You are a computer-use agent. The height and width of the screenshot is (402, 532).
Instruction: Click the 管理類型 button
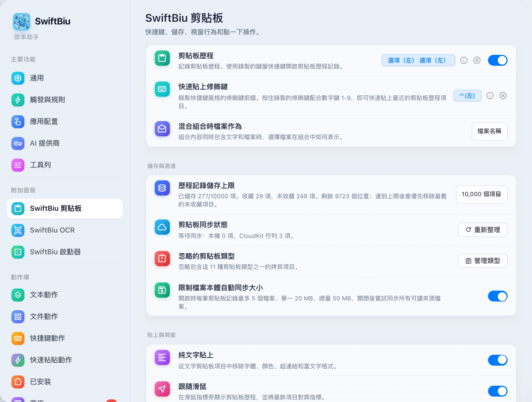pos(483,261)
